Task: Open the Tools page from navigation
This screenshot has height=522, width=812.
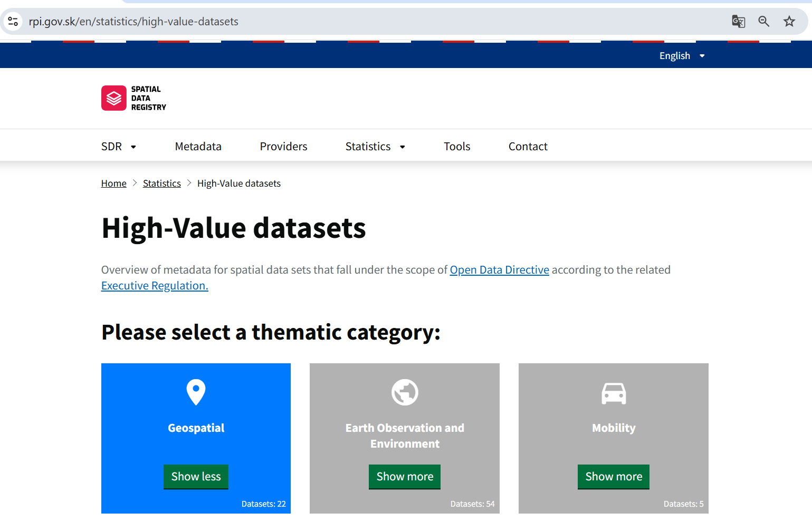Action: pos(457,147)
